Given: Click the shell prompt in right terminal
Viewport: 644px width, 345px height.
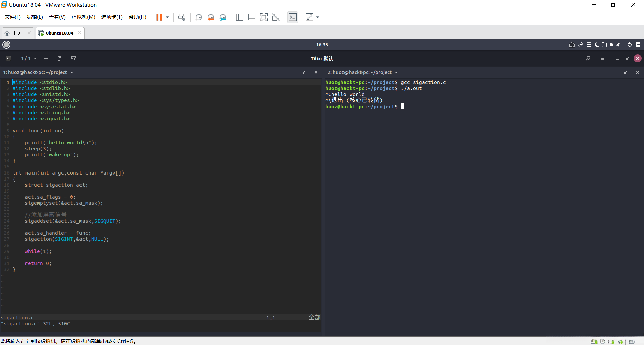Looking at the screenshot, I should pos(402,107).
